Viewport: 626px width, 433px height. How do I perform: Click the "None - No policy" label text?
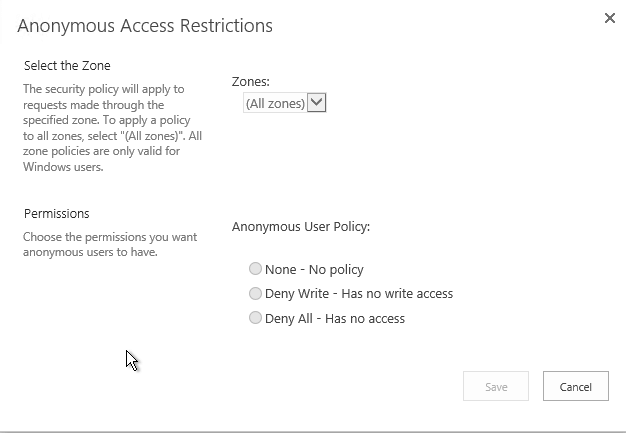pos(314,269)
